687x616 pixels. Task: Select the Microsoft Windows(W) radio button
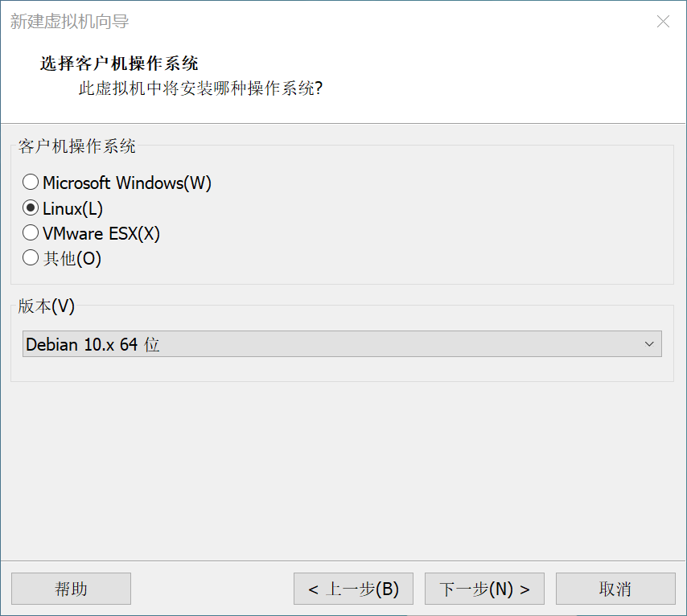(30, 182)
